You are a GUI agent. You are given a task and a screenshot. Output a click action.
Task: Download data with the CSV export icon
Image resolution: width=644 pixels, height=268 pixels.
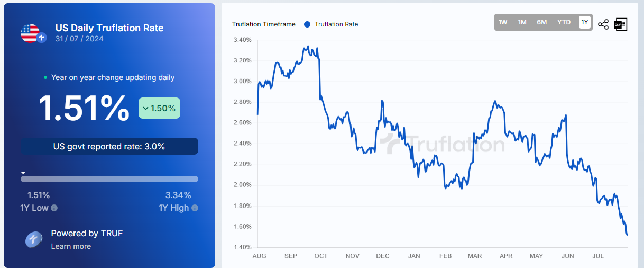click(x=620, y=24)
